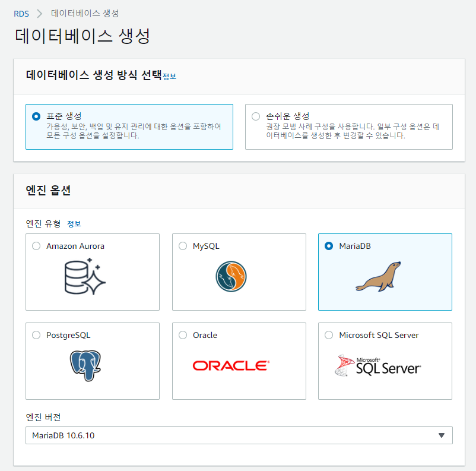Image resolution: width=476 pixels, height=471 pixels.
Task: Choose the MariaDB engine radio button
Action: [329, 246]
